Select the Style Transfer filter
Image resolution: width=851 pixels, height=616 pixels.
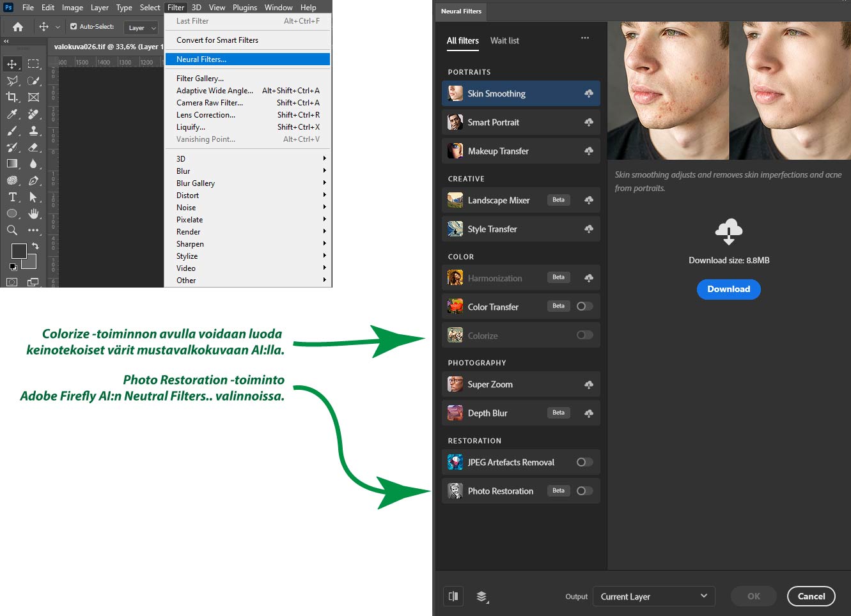521,229
